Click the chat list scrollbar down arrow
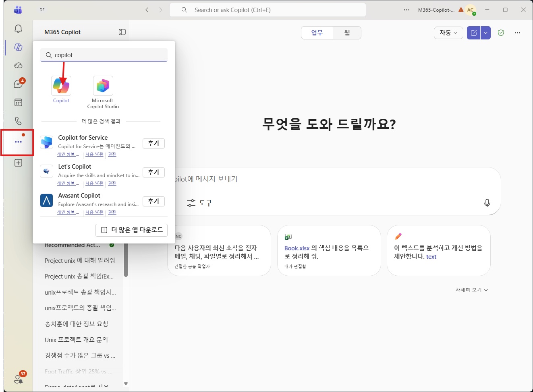 pos(126,384)
